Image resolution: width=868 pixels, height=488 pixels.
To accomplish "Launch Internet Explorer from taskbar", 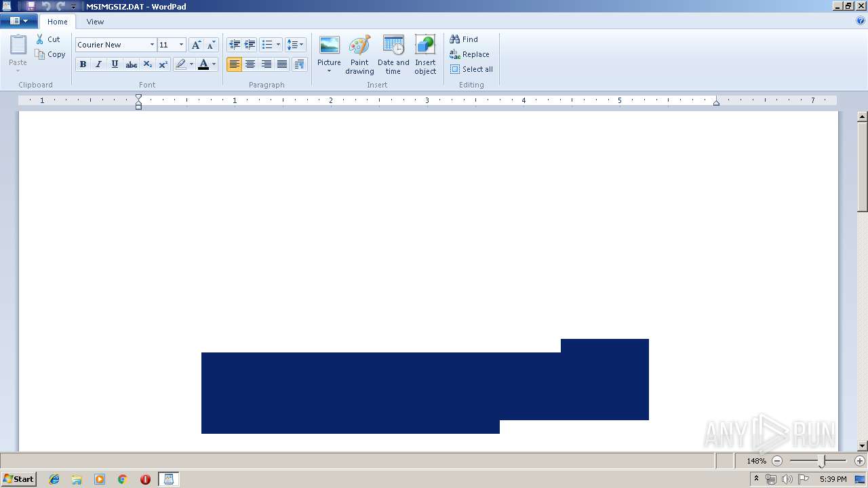I will [54, 479].
